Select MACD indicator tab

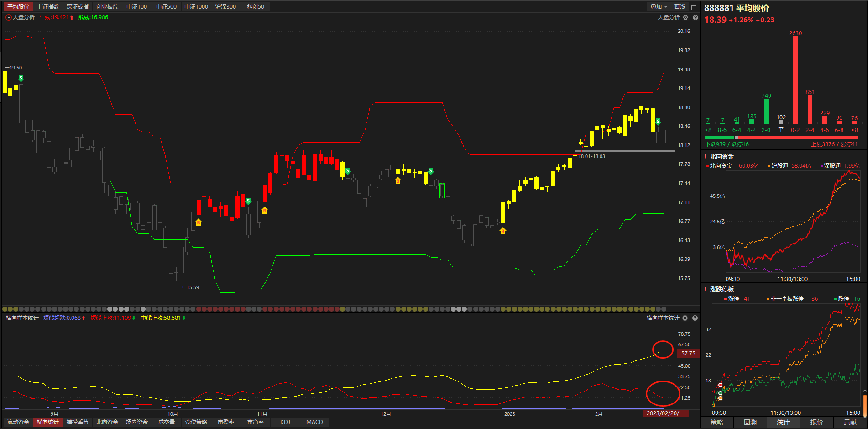[315, 422]
